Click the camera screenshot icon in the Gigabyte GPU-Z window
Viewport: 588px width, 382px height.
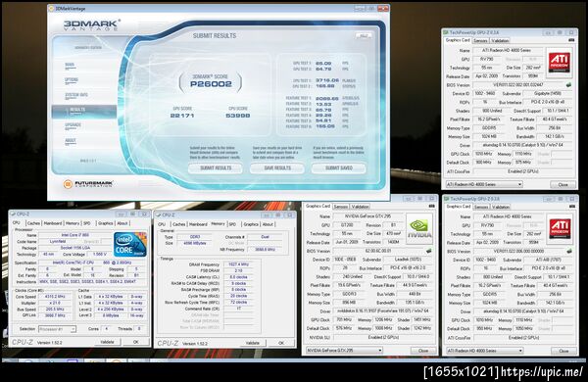[x=571, y=40]
